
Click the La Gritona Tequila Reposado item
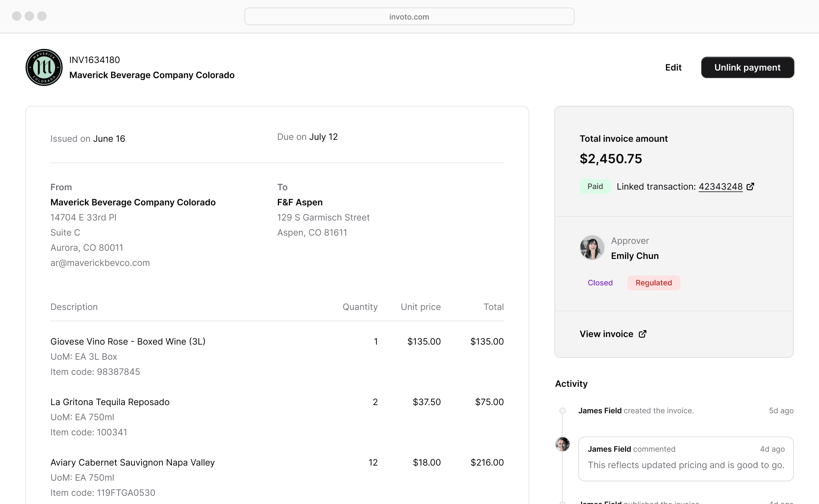point(110,402)
